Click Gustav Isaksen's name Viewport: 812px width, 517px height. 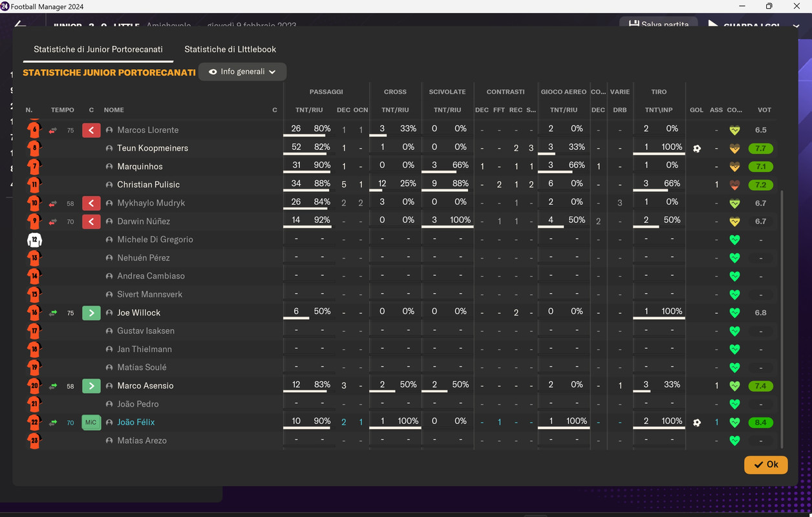pyautogui.click(x=145, y=331)
